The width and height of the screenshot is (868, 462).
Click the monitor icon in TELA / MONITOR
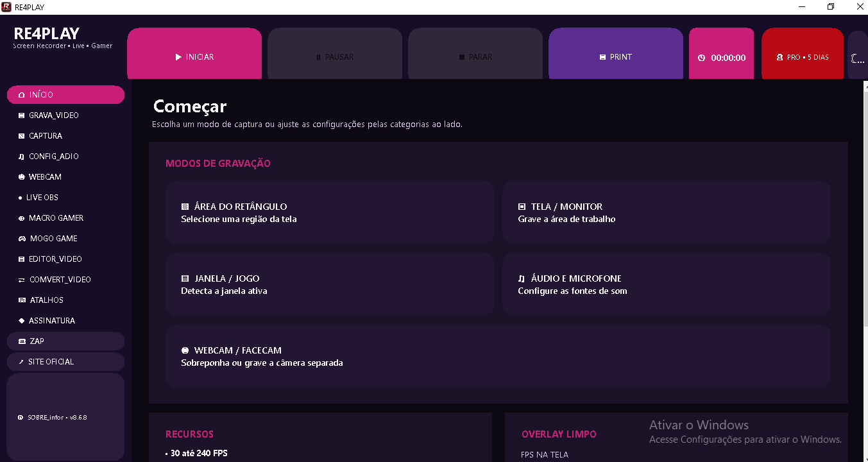tap(522, 207)
